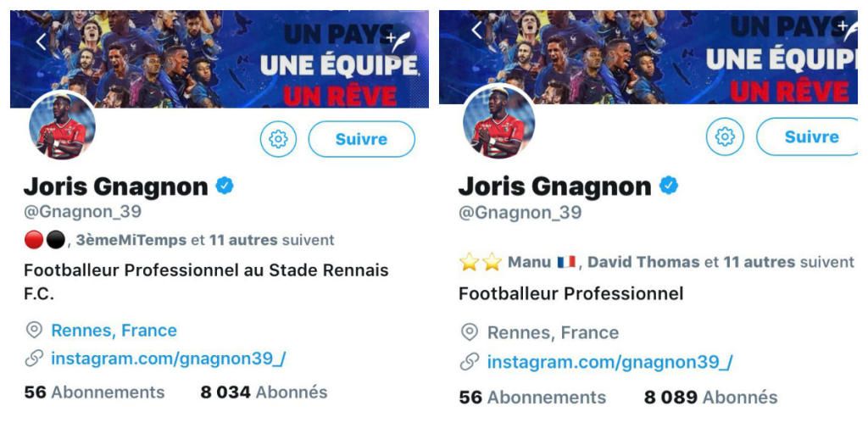Tap the back arrow in right screenshot
The height and width of the screenshot is (434, 868).
pos(476,31)
